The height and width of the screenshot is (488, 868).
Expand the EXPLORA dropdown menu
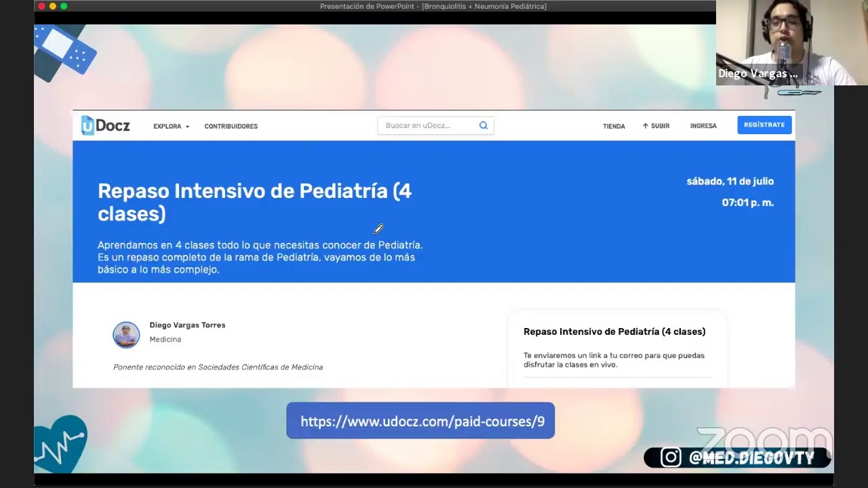point(171,126)
